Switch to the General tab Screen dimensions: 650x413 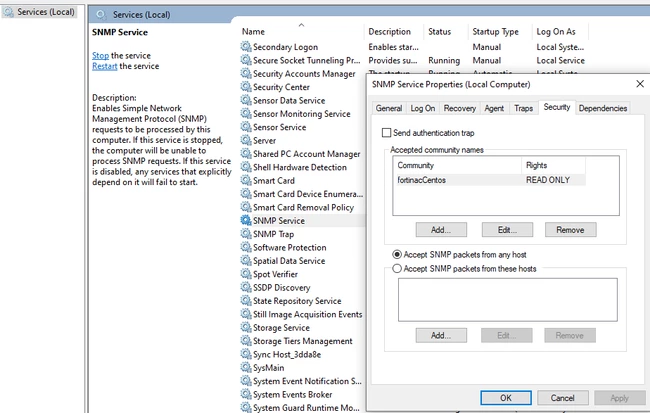pyautogui.click(x=388, y=108)
